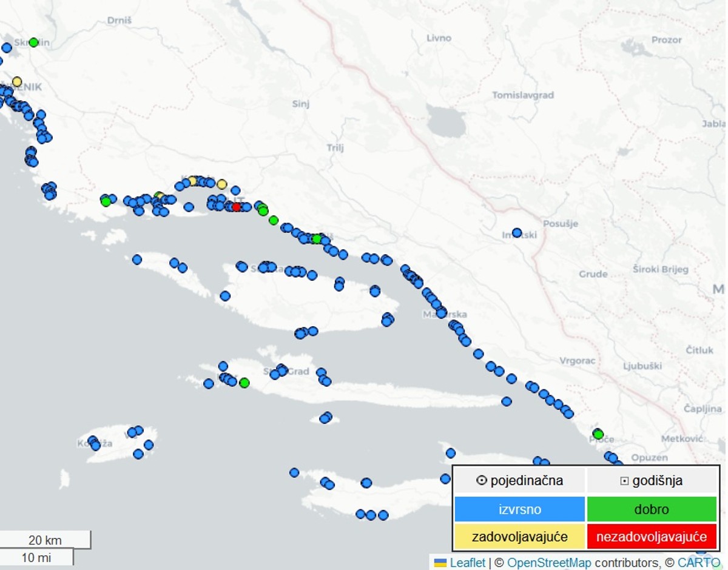The width and height of the screenshot is (728, 570).
Task: Click the blue izvrsno legend swatch
Action: click(x=519, y=509)
